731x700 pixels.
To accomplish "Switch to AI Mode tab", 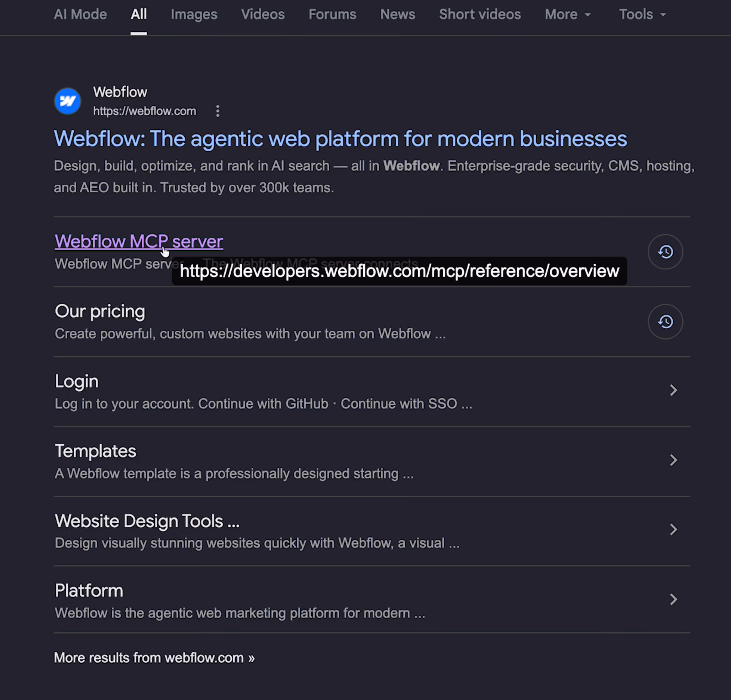I will point(80,14).
